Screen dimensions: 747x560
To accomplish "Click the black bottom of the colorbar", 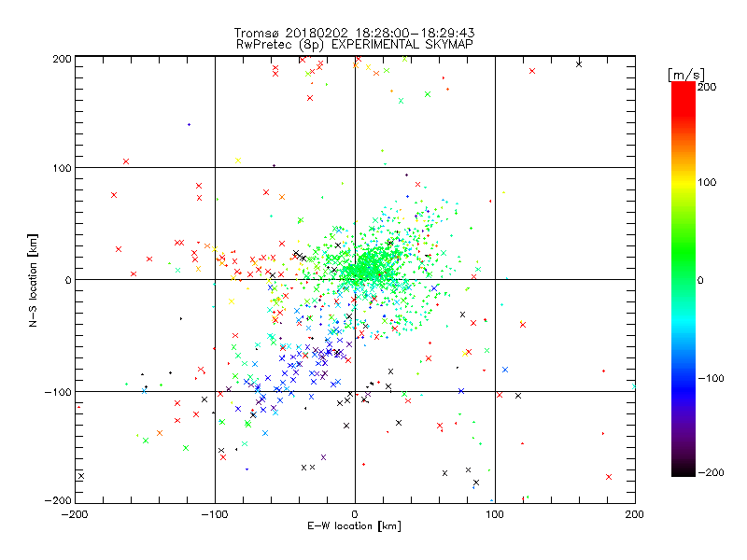I will (x=684, y=471).
